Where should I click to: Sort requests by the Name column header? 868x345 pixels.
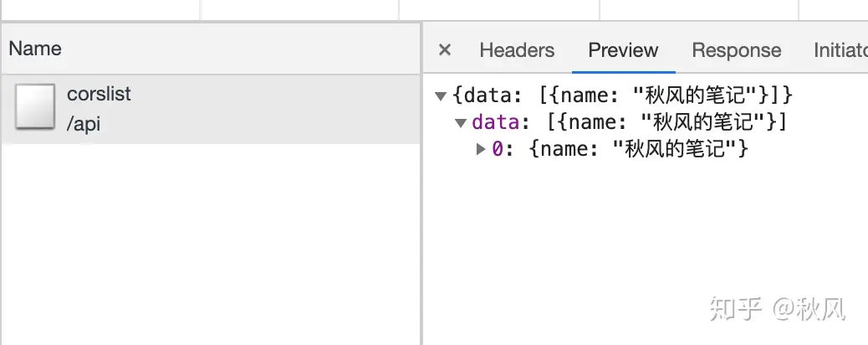pyautogui.click(x=211, y=49)
